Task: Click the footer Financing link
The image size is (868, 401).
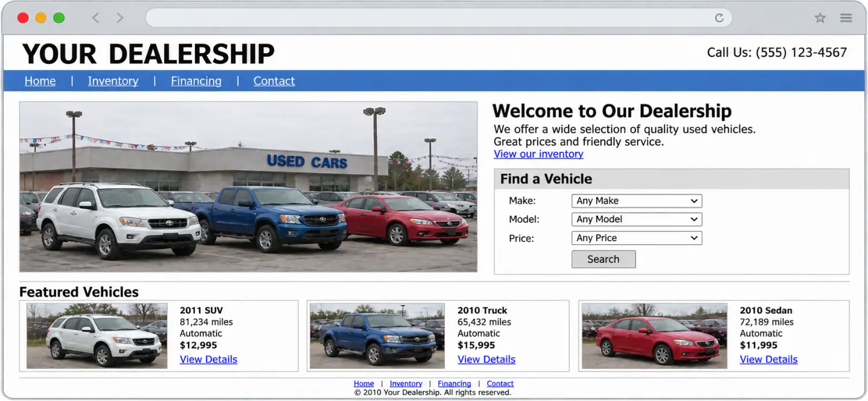Action: pyautogui.click(x=454, y=384)
